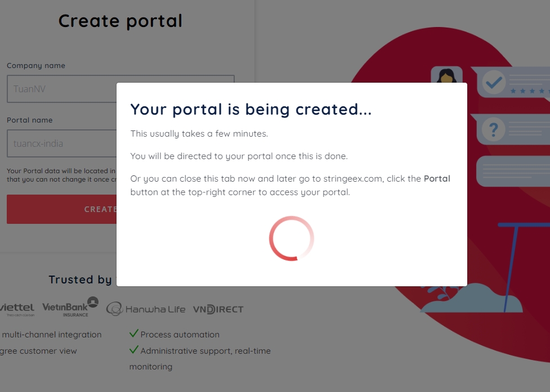Click the Viettel logo
550x392 pixels.
17,308
